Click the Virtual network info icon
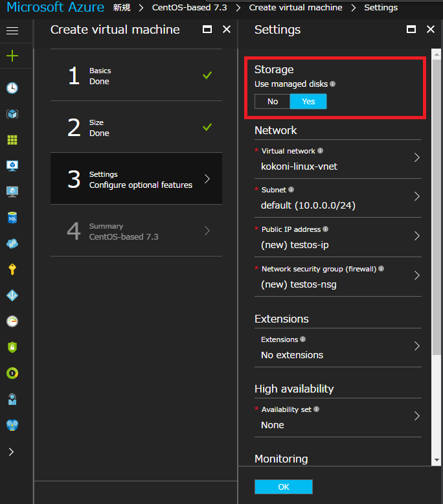This screenshot has height=504, width=443. [x=321, y=150]
